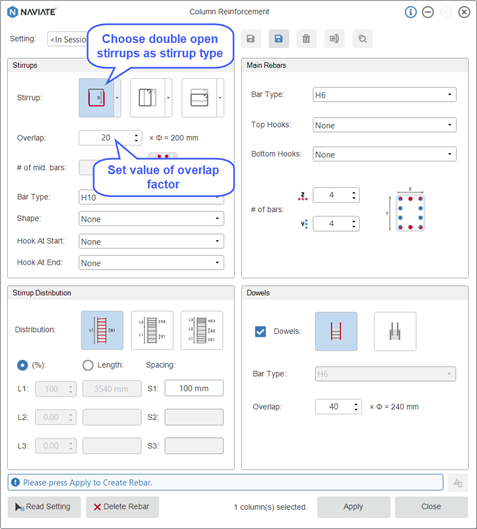
Task: Select the (%) radio button
Action: [x=23, y=365]
